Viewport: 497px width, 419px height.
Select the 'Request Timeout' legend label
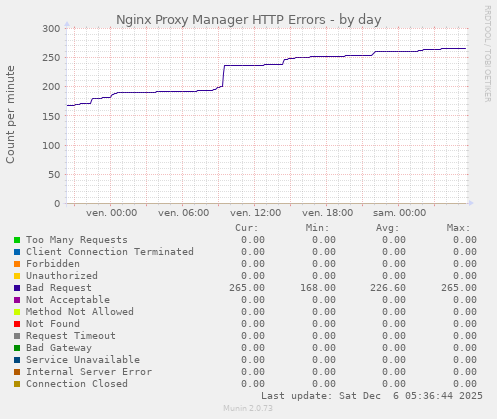[x=71, y=336]
